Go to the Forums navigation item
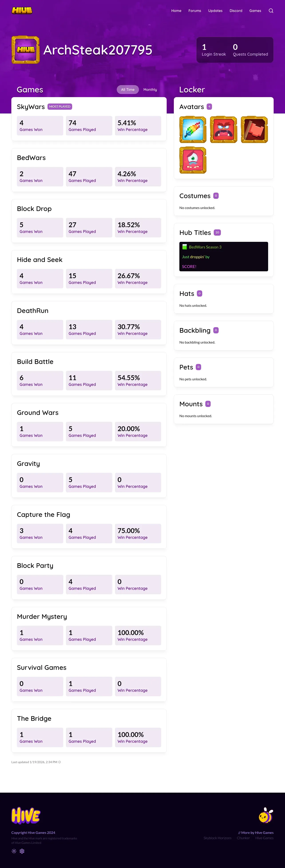The width and height of the screenshot is (285, 868). 195,11
